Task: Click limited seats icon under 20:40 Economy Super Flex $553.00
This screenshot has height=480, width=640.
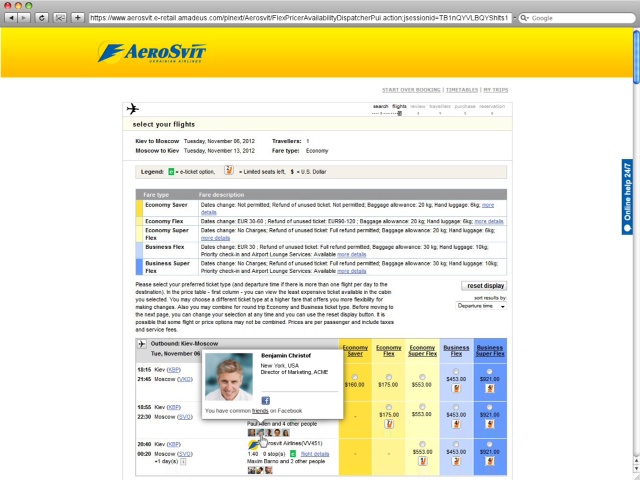Action: click(x=422, y=461)
